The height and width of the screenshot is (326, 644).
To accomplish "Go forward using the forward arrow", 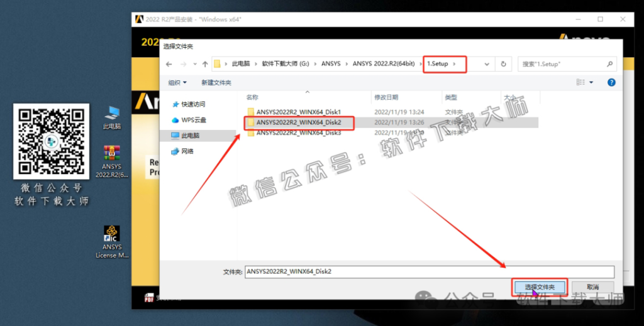I will click(x=183, y=64).
